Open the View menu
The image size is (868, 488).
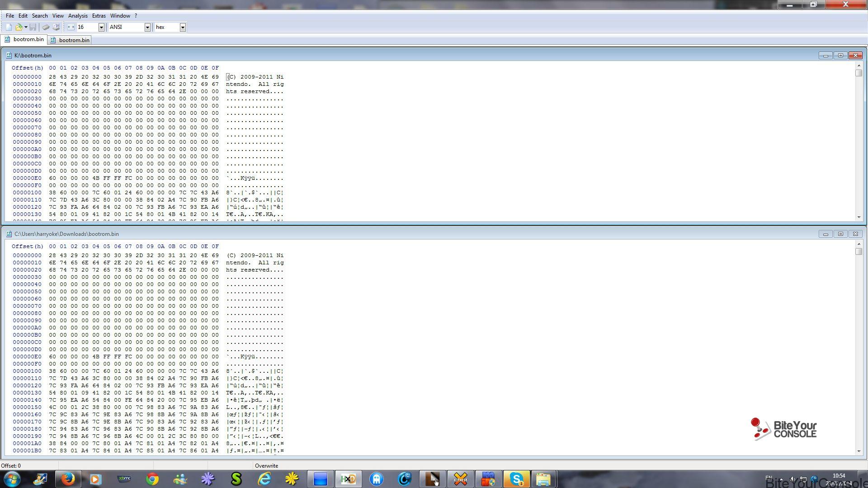point(58,16)
